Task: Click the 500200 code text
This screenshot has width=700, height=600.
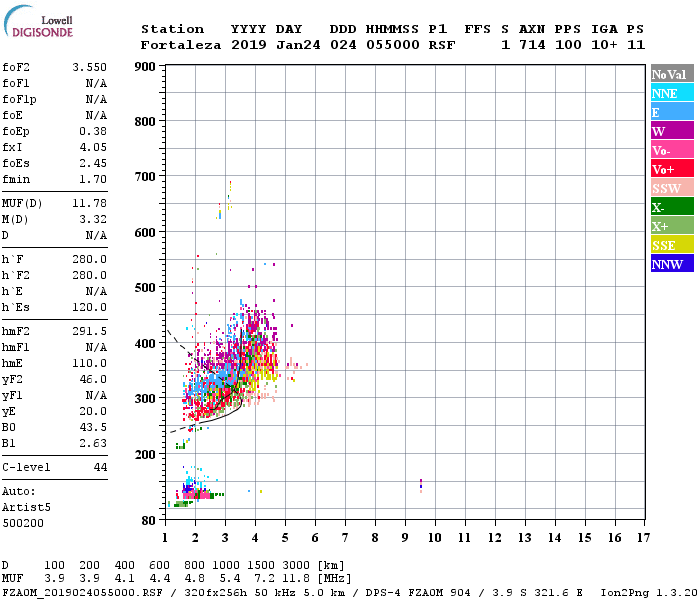Action: click(x=23, y=523)
